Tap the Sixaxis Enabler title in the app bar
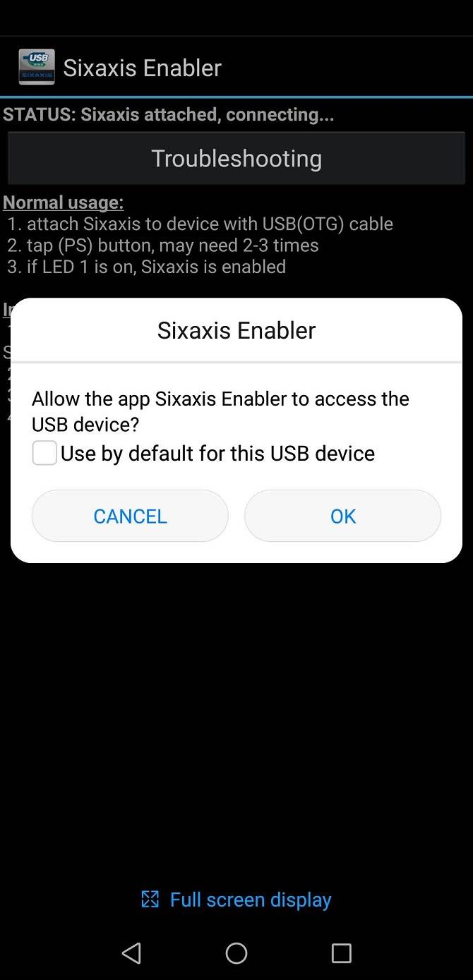Viewport: 473px width, 980px height. [x=142, y=68]
